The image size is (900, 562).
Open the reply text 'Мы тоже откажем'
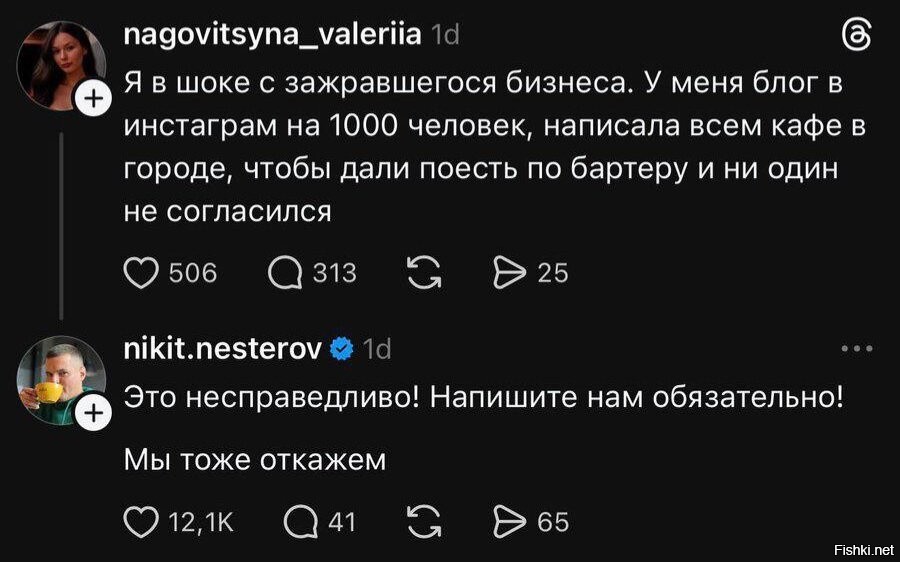coord(254,460)
